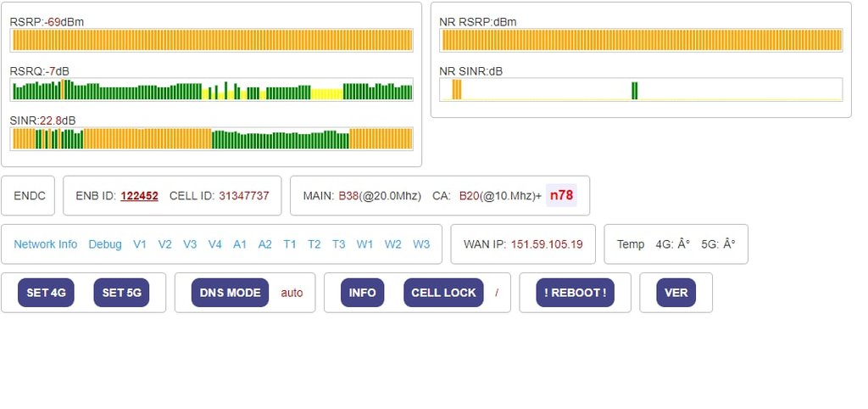Click the RSRP -69dBm reading

tap(47, 22)
